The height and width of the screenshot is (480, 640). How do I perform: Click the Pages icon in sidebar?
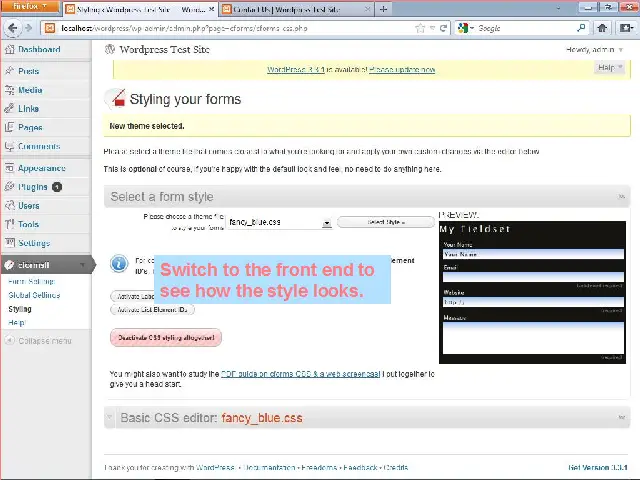tap(9, 127)
